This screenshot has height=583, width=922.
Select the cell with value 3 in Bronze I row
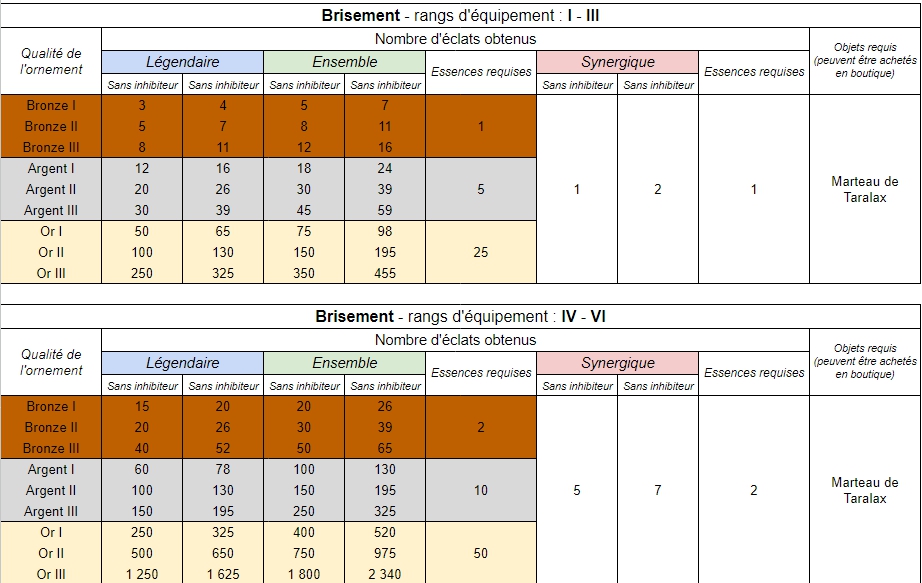[x=142, y=105]
